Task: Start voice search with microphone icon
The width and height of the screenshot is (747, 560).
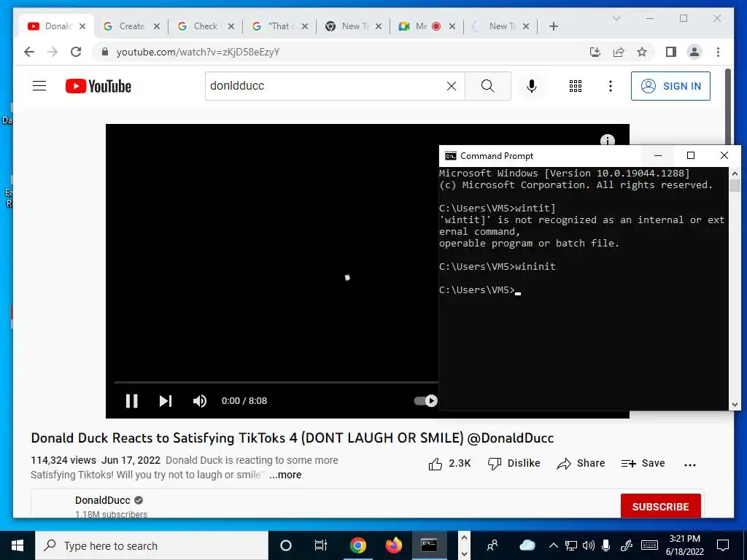Action: (x=532, y=86)
